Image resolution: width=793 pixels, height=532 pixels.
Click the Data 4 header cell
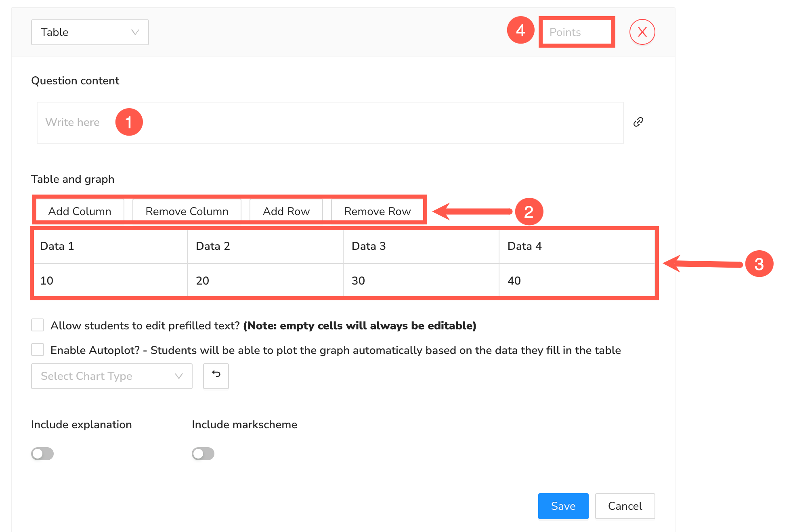click(576, 246)
